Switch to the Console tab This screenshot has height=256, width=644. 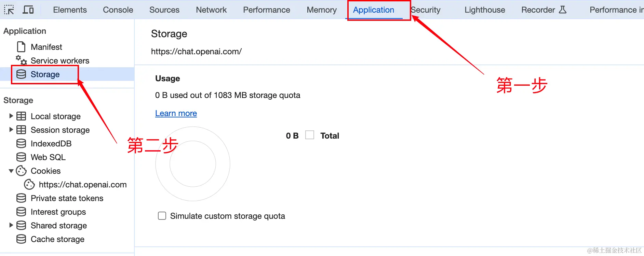(x=118, y=10)
